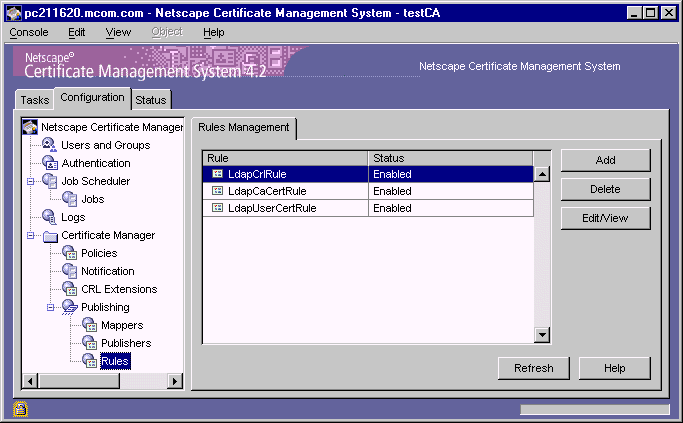Select the Rules tree label
Image resolution: width=683 pixels, height=423 pixels.
click(x=115, y=361)
